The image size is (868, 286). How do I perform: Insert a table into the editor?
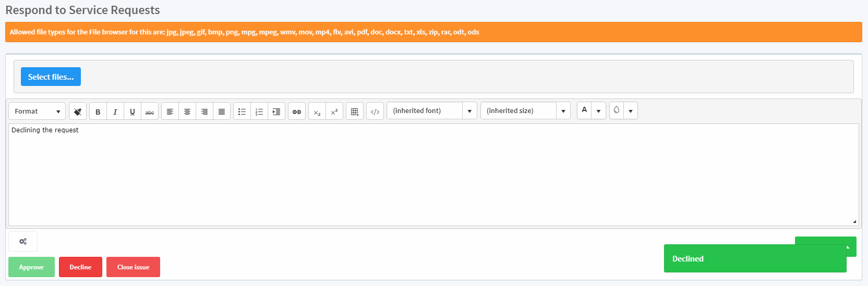point(355,111)
